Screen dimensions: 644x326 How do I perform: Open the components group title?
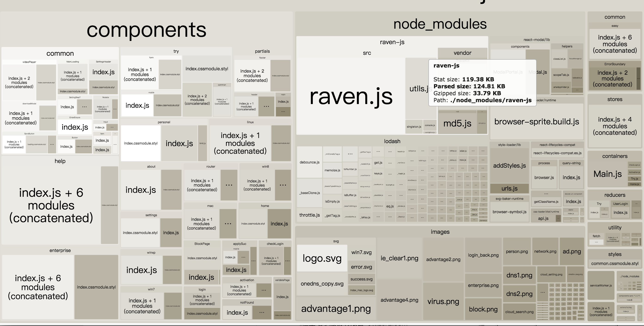click(146, 29)
